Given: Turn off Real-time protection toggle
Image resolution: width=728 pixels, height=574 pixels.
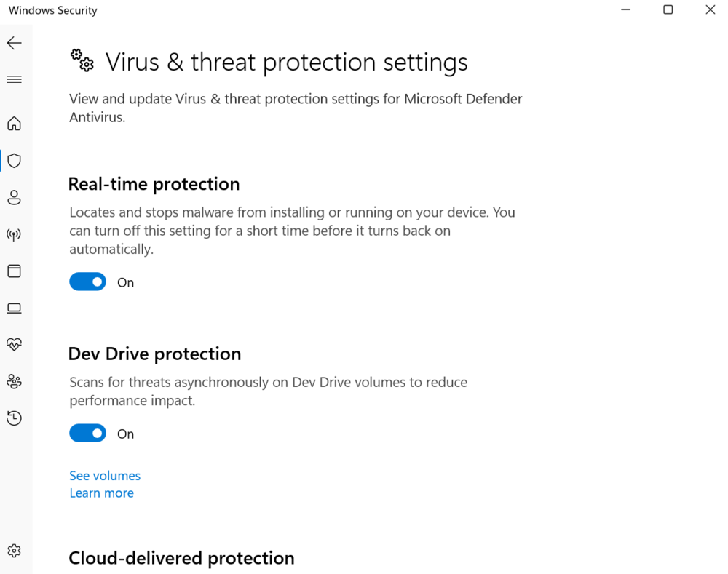Looking at the screenshot, I should [x=88, y=282].
